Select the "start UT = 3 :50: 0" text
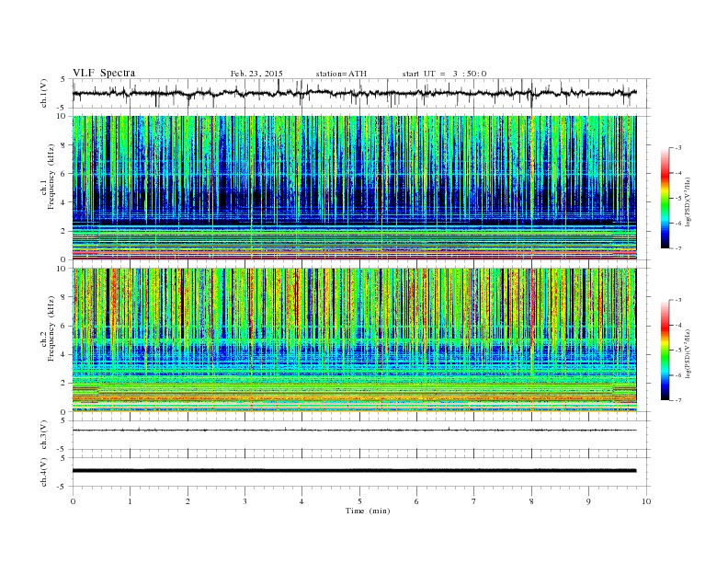This screenshot has width=728, height=563. pyautogui.click(x=444, y=74)
